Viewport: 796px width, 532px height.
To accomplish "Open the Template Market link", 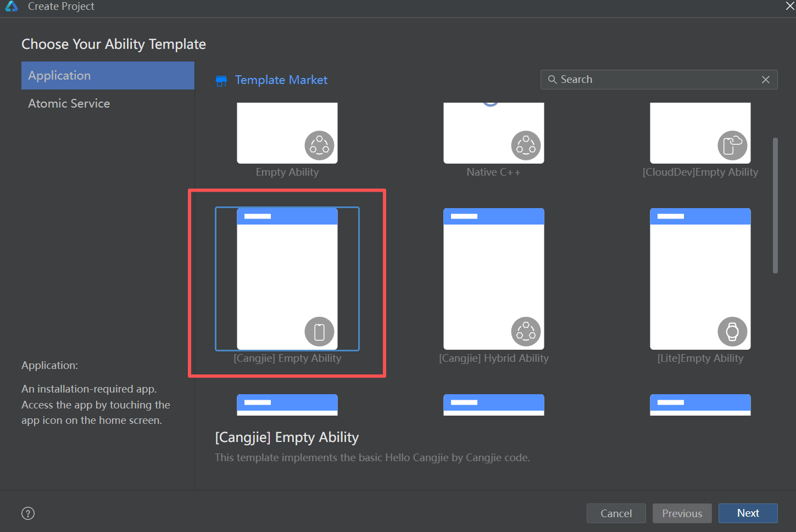I will click(x=281, y=80).
